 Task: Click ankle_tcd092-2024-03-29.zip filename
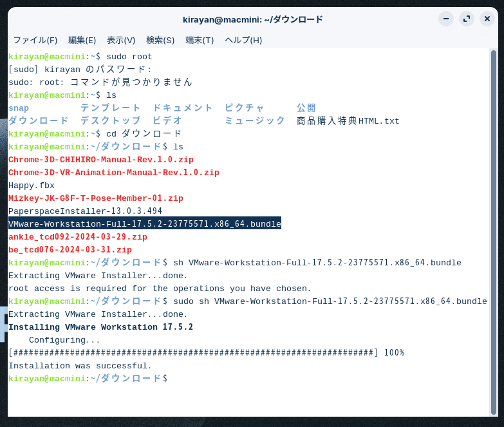click(78, 237)
